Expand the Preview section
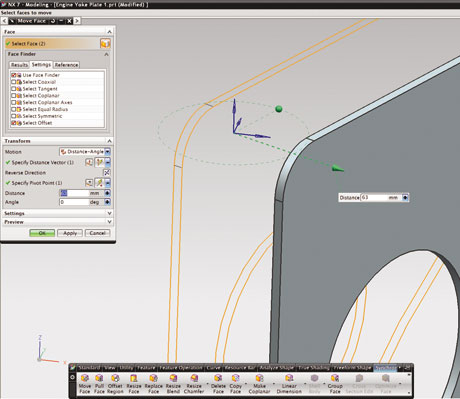The width and height of the screenshot is (460, 399). 109,222
